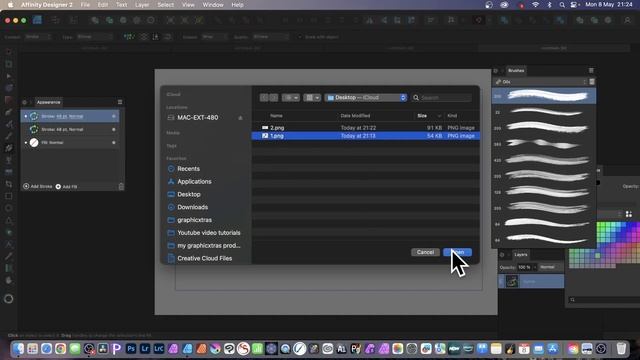This screenshot has width=640, height=360.
Task: Open Photoshop from the dock
Action: pos(131,349)
